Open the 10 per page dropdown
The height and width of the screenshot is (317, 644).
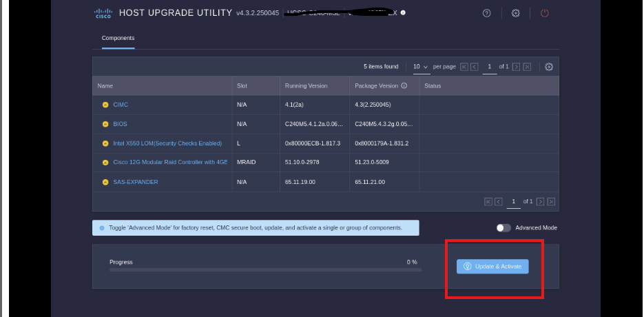(x=422, y=67)
